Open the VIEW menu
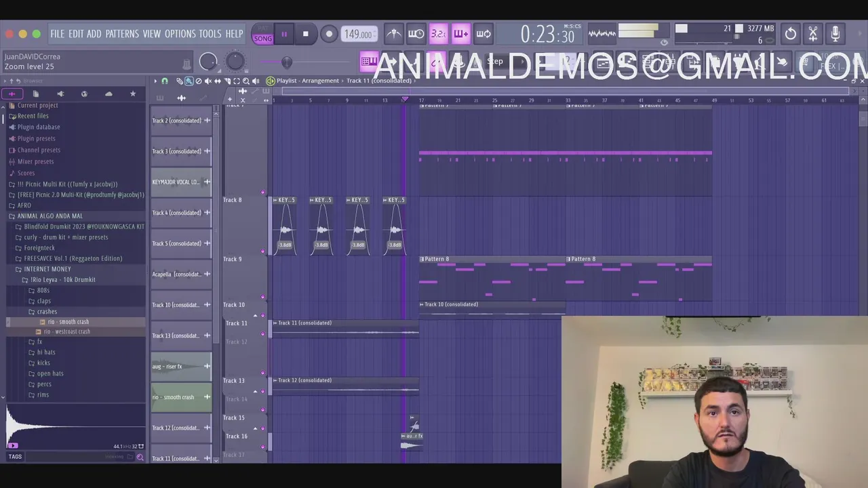 pos(151,34)
